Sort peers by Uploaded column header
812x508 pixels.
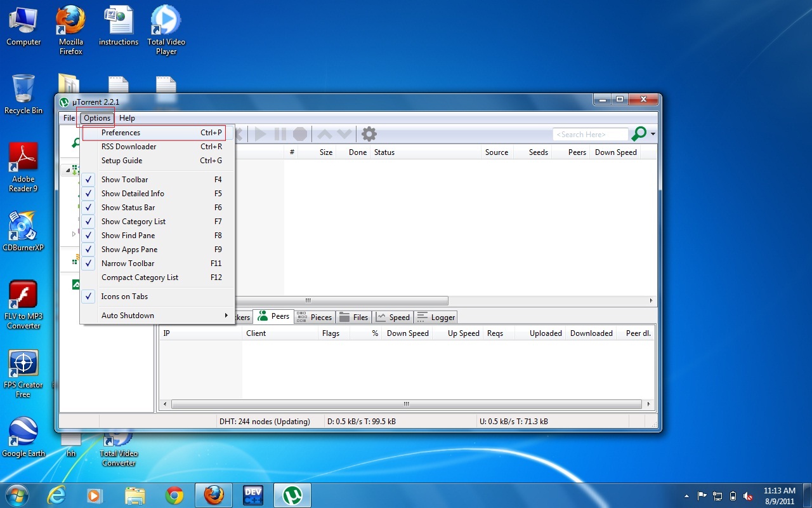point(539,333)
